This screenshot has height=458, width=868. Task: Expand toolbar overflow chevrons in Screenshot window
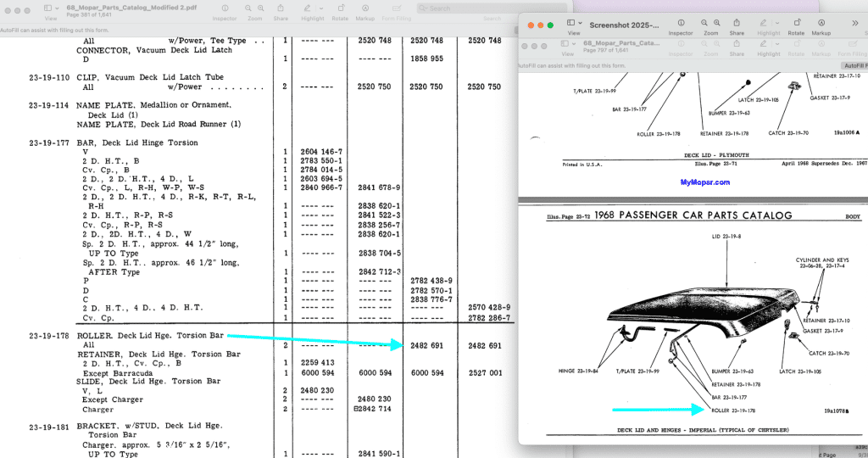(854, 24)
